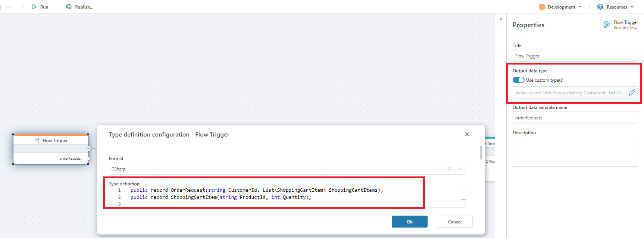Click the Flow Trigger node icon on canvas
Image resolution: width=644 pixels, height=238 pixels.
point(37,141)
